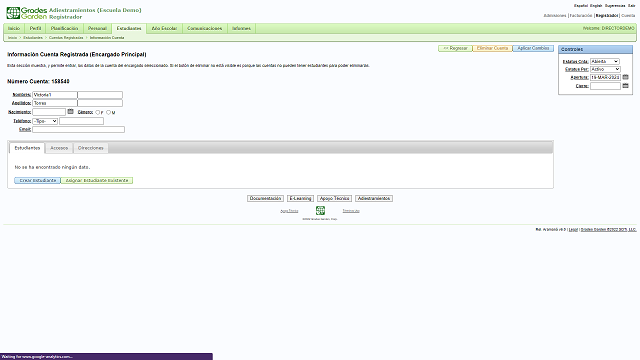Switch to the Estudiantes sub-tab

pos(27,148)
